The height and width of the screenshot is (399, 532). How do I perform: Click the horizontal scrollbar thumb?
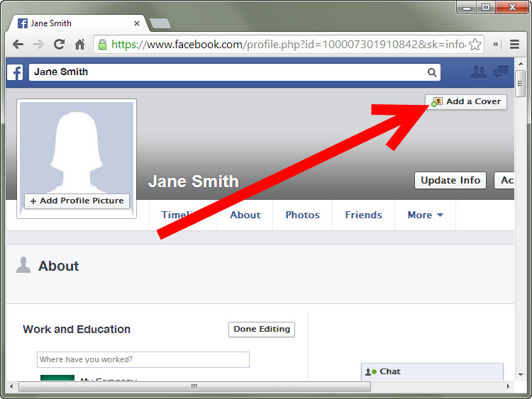(x=194, y=386)
